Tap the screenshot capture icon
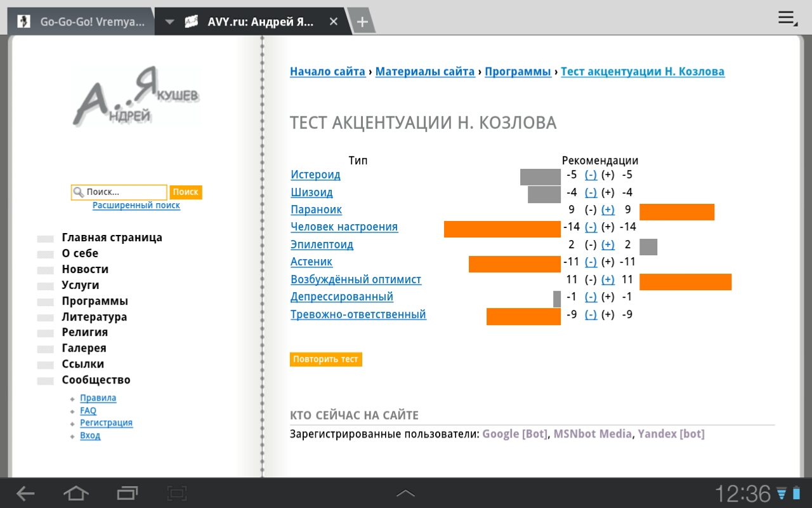 (x=176, y=493)
